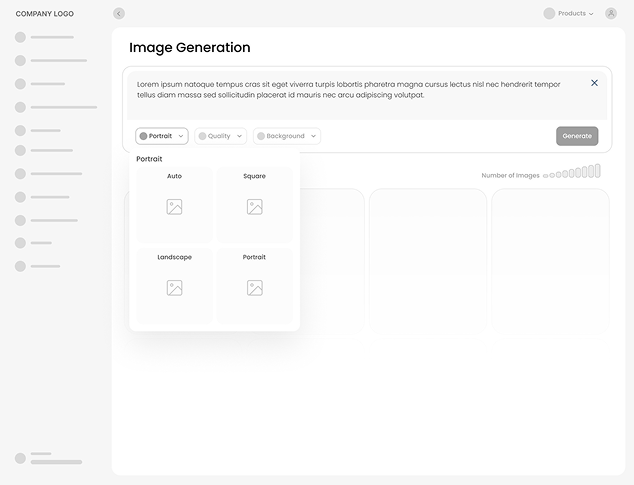Open the user profile avatar icon
Image resolution: width=634 pixels, height=485 pixels.
click(x=611, y=14)
